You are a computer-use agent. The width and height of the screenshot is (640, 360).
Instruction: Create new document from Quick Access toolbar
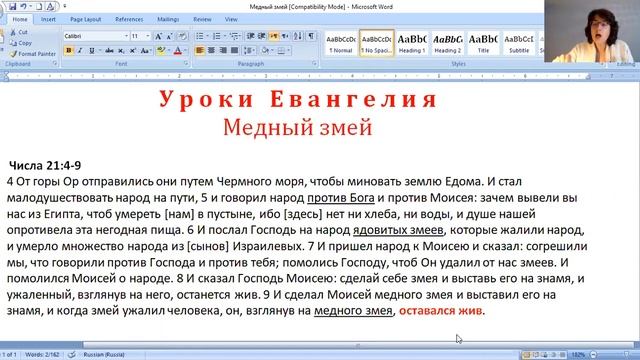tap(39, 7)
